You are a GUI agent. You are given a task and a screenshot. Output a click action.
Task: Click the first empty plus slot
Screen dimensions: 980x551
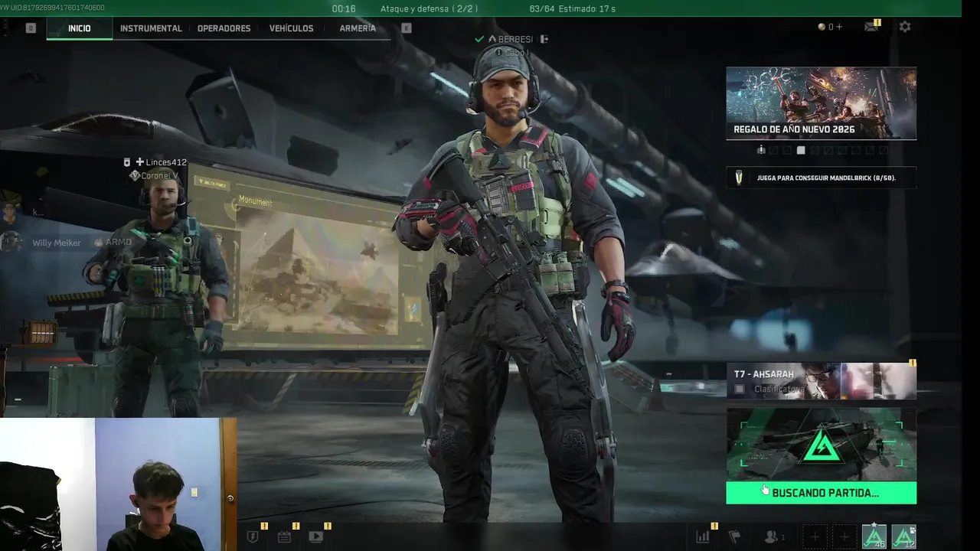pyautogui.click(x=815, y=536)
